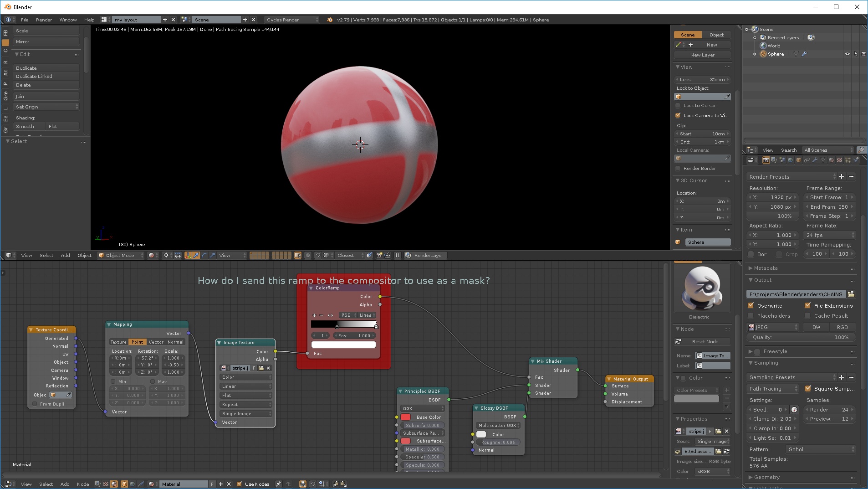Screen dimensions: 868x489
Task: Open the Material properties tab (sphere icon)
Action: pos(831,160)
